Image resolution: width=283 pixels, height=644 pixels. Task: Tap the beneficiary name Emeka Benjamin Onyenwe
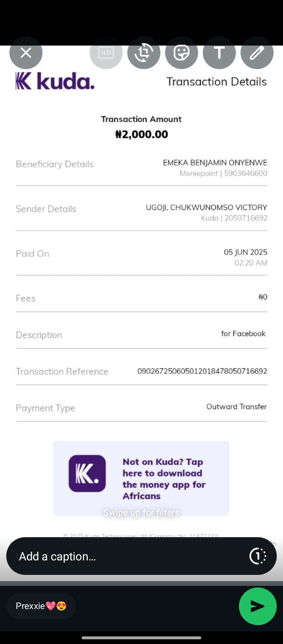tap(215, 163)
